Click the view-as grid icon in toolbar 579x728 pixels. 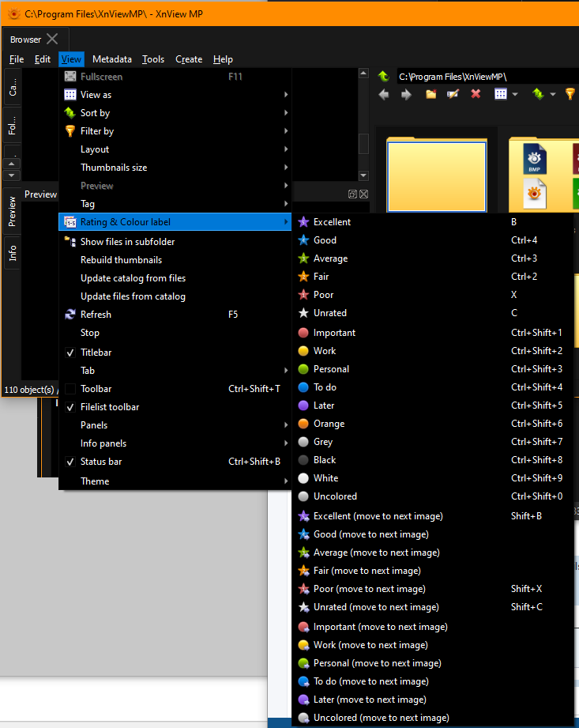(x=501, y=94)
